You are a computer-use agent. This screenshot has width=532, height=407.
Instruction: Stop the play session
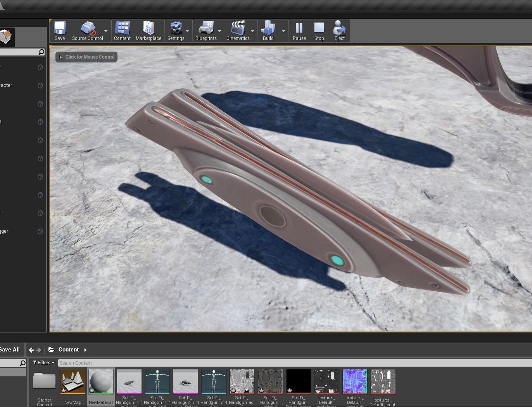(319, 31)
